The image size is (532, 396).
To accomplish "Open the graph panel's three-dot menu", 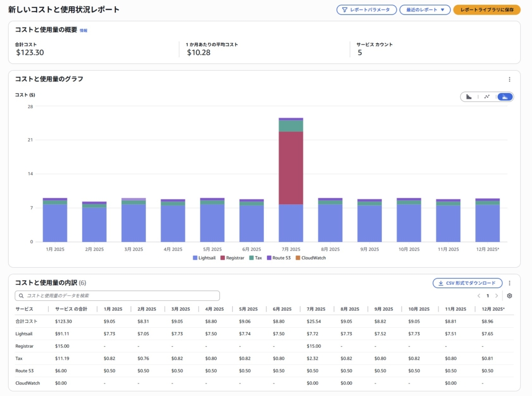I will [x=509, y=80].
